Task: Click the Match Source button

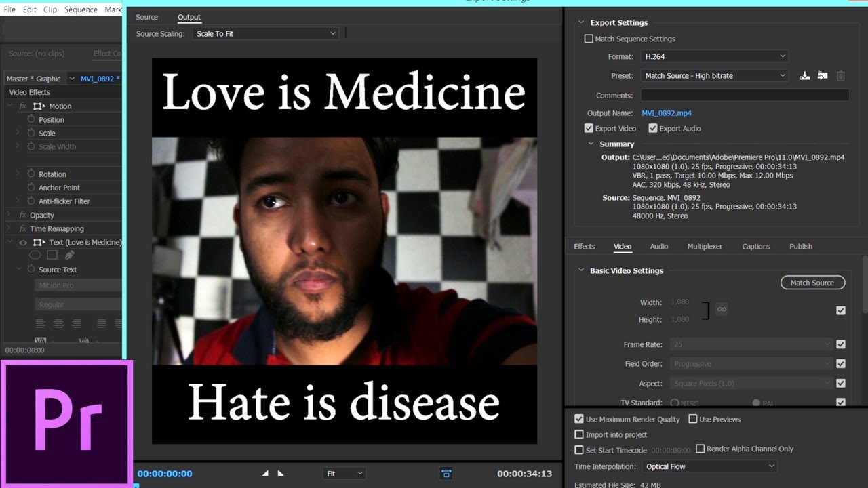Action: click(x=812, y=283)
